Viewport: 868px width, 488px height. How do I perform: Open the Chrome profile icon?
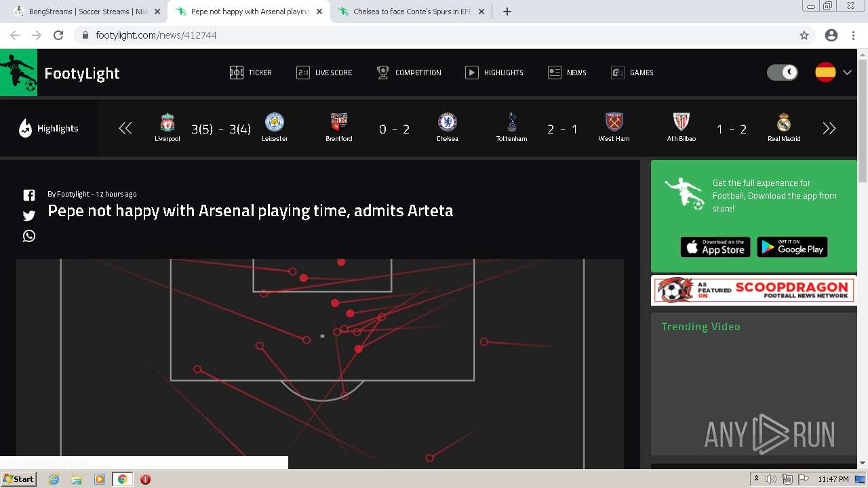[831, 35]
